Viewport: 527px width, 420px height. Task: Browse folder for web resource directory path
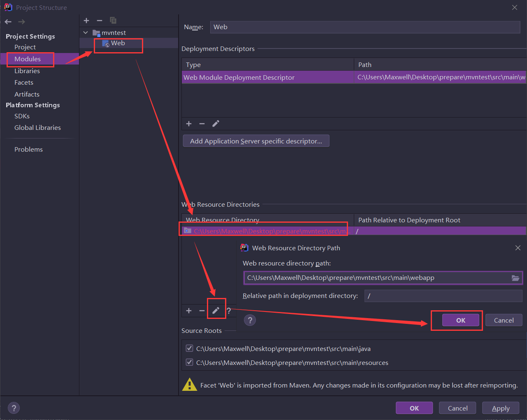click(515, 278)
